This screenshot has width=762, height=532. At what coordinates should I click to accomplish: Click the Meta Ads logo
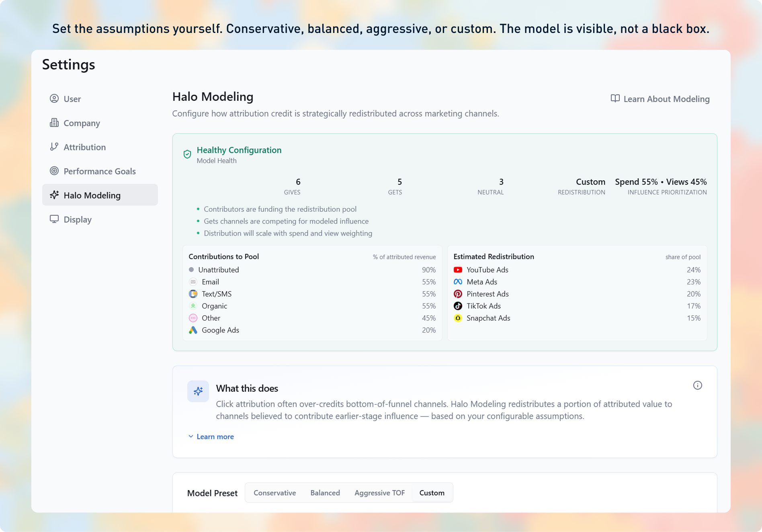click(458, 282)
